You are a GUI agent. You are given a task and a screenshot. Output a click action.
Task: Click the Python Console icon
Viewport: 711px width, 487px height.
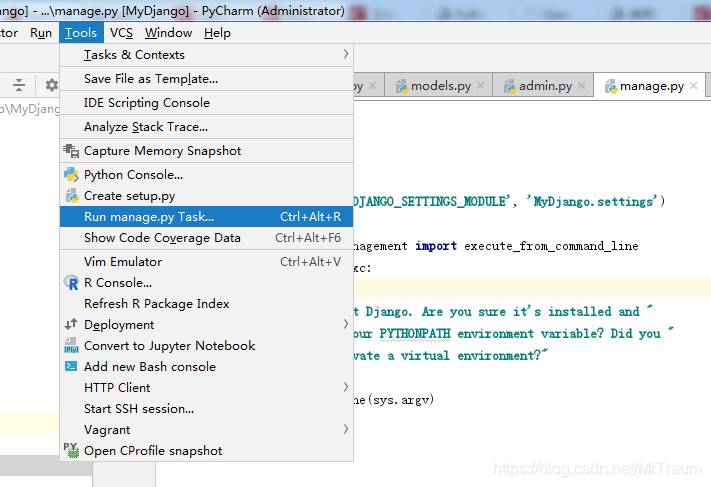[71, 175]
